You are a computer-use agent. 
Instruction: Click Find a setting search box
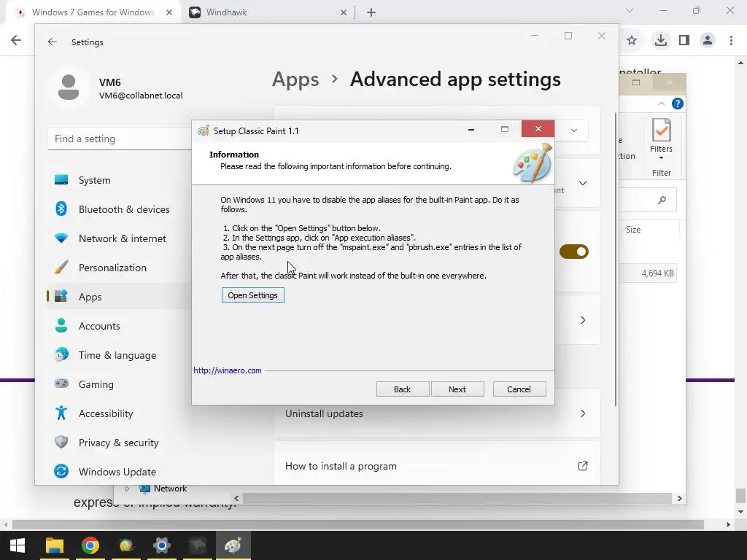(119, 139)
